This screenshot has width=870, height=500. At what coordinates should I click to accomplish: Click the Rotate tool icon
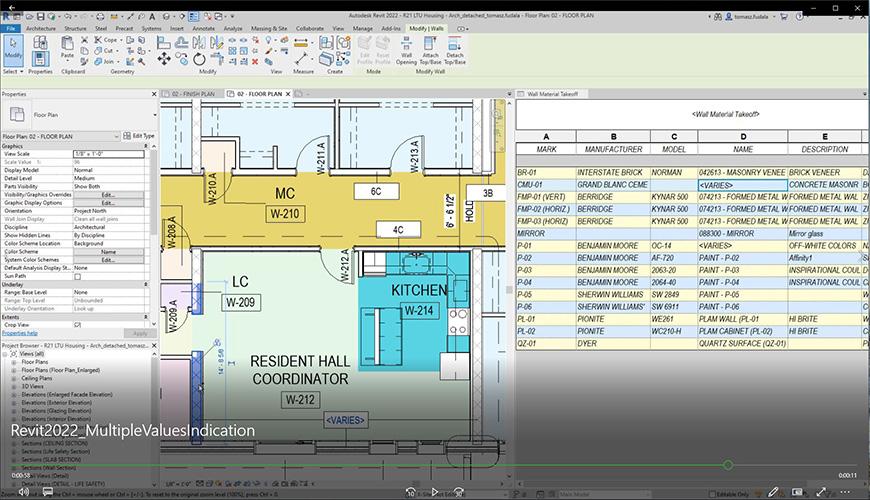pos(199,59)
